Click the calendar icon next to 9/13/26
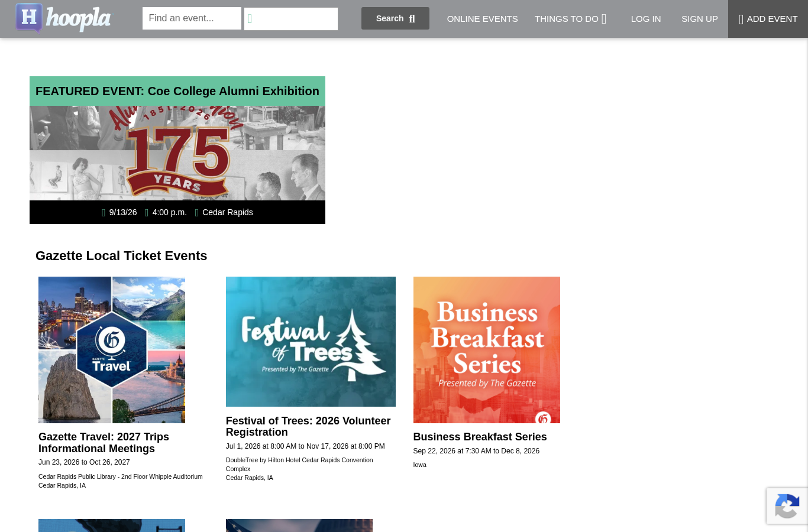Screen dimensions: 808x532 click(x=104, y=213)
